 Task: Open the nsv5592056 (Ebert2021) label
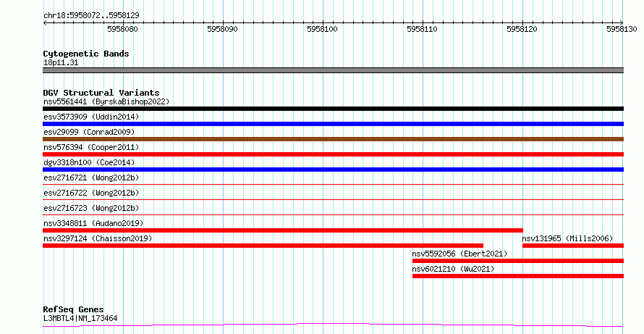point(460,254)
